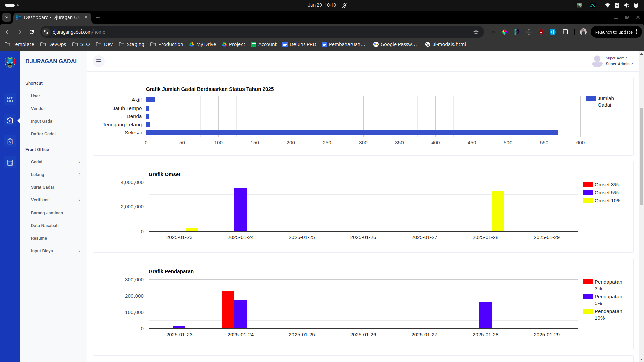644x362 pixels.
Task: Toggle Omset 10% yellow legend swatch
Action: pyautogui.click(x=587, y=201)
